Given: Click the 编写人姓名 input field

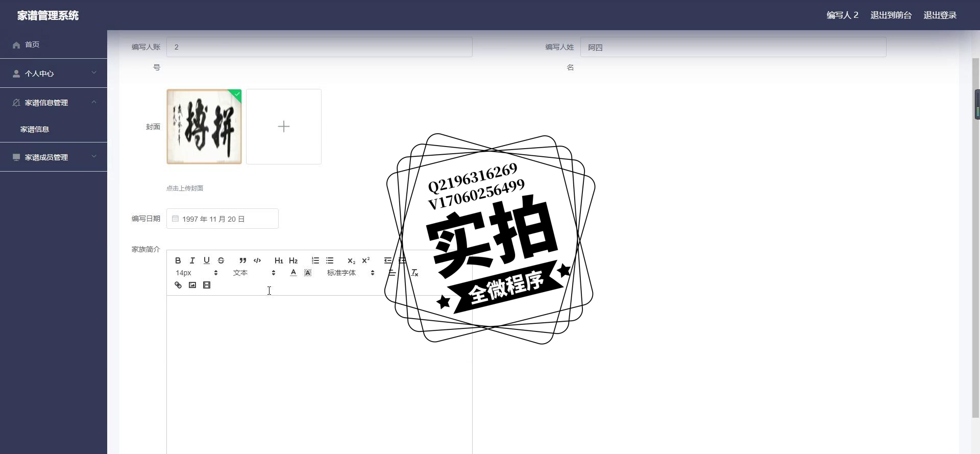Looking at the screenshot, I should click(x=733, y=47).
